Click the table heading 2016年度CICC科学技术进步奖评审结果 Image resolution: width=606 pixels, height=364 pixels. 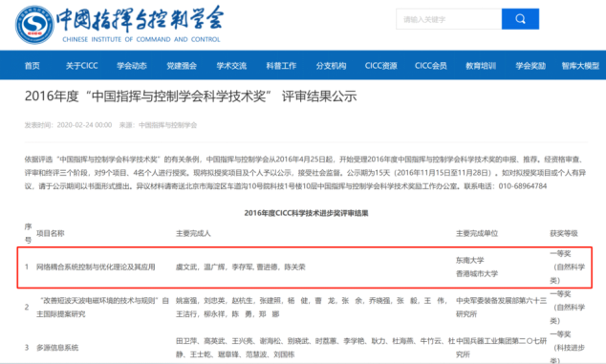click(306, 213)
